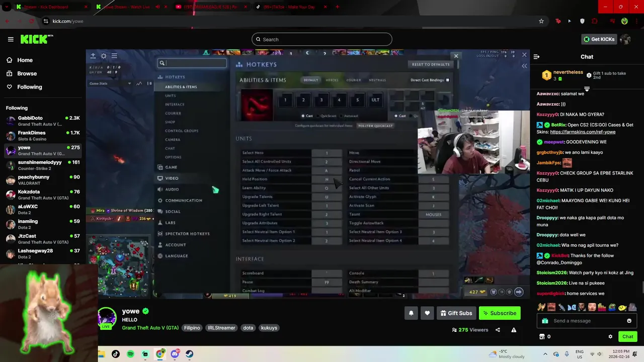
Task: Click the Grand Theft Auto V category link
Action: [x=150, y=328]
